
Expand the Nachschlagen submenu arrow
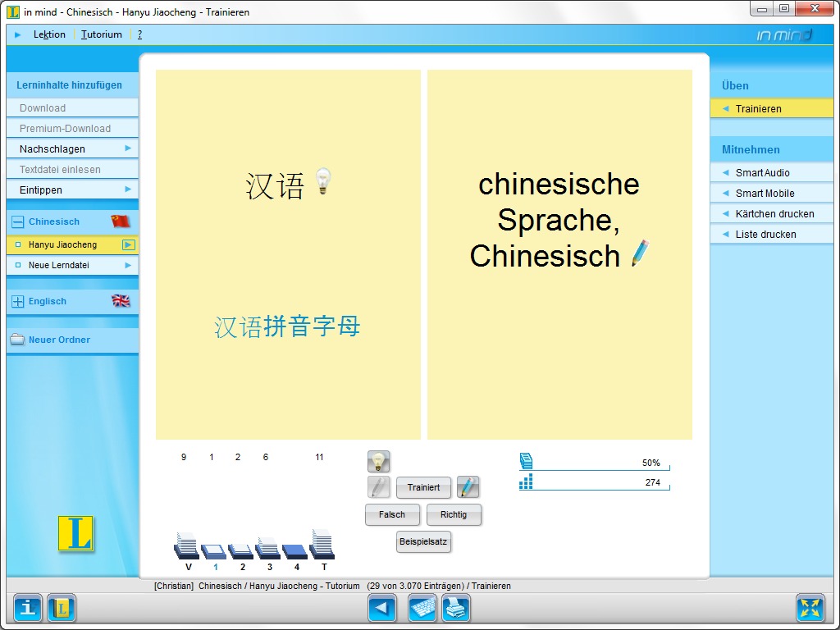(x=128, y=148)
